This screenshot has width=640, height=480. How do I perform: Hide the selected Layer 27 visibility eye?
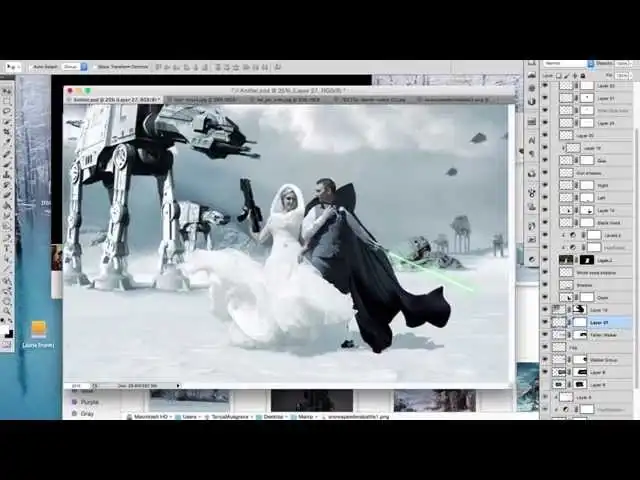coord(545,323)
